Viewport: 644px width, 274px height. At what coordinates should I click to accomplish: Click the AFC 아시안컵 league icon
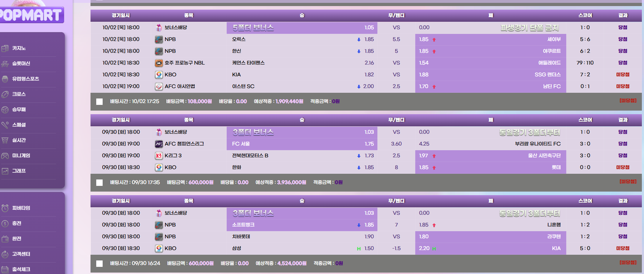click(x=159, y=86)
